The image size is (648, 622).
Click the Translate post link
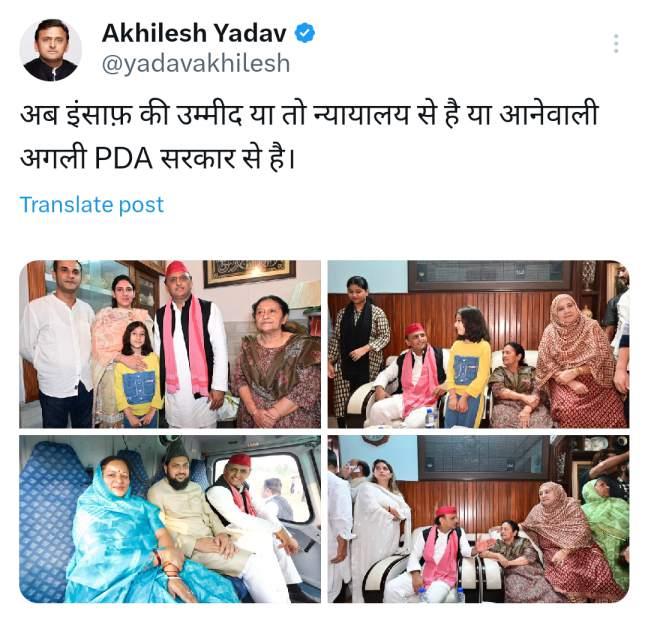tap(92, 205)
